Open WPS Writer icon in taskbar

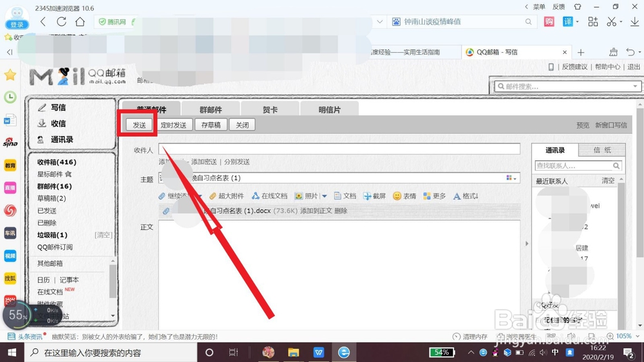pos(319,352)
